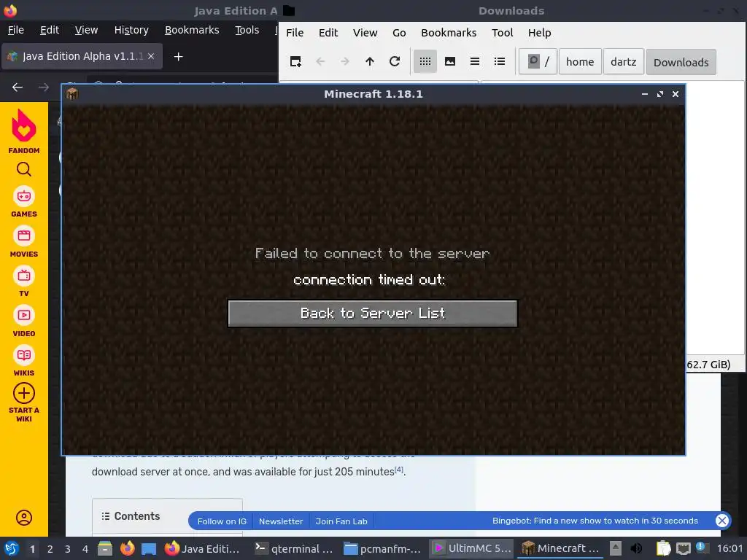
Task: Click Minecraft window entry in the taskbar
Action: (x=561, y=548)
